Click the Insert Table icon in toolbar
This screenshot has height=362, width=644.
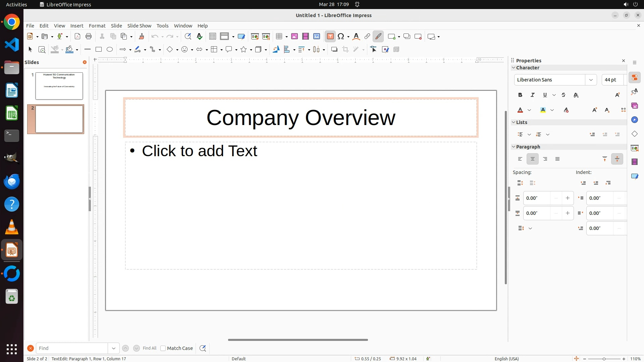pos(279,37)
